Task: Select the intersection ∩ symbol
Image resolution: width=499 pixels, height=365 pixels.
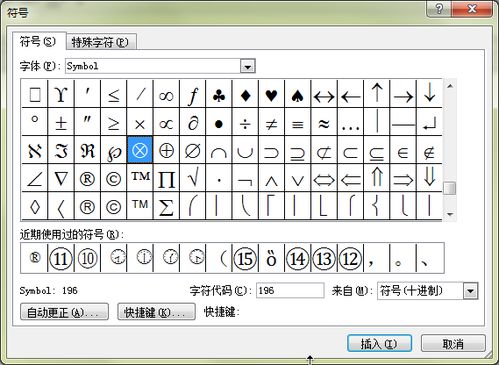Action: (x=219, y=150)
